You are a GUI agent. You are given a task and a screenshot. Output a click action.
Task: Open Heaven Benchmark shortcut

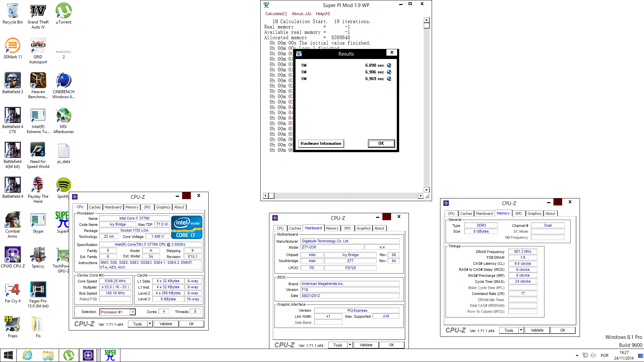click(x=38, y=85)
